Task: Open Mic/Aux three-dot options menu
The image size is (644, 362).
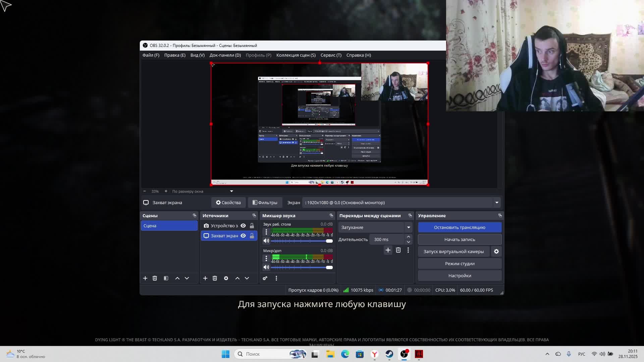Action: point(266,258)
